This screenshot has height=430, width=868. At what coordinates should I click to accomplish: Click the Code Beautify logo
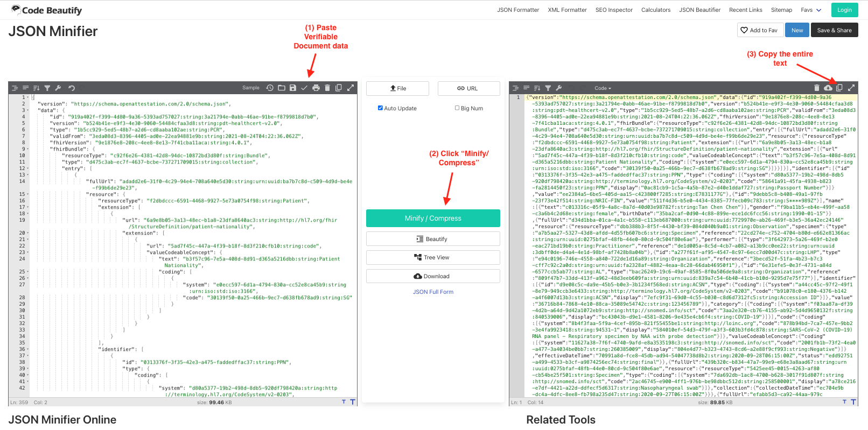[x=46, y=10]
